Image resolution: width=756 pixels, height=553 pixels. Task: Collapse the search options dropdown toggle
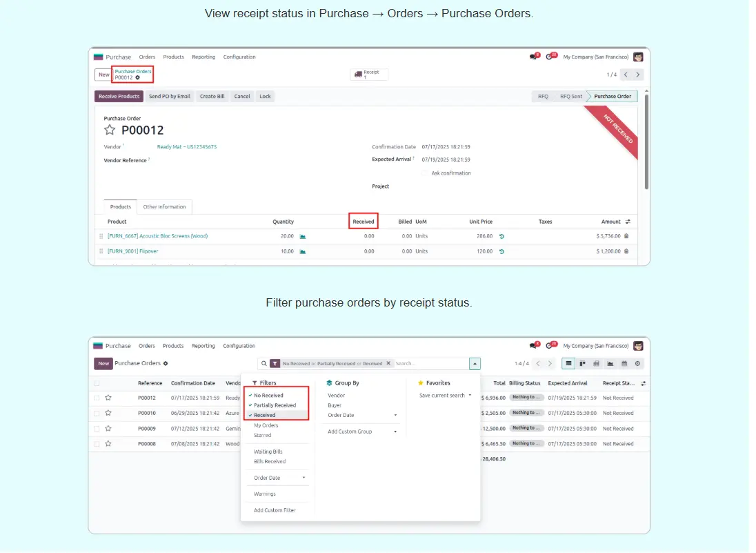(475, 363)
